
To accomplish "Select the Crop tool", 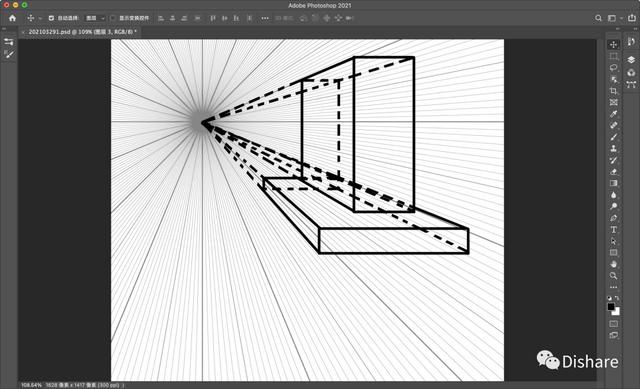I will [613, 91].
